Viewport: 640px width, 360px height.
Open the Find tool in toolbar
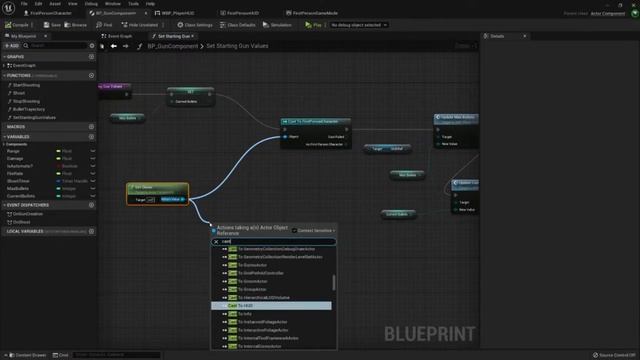pos(104,25)
